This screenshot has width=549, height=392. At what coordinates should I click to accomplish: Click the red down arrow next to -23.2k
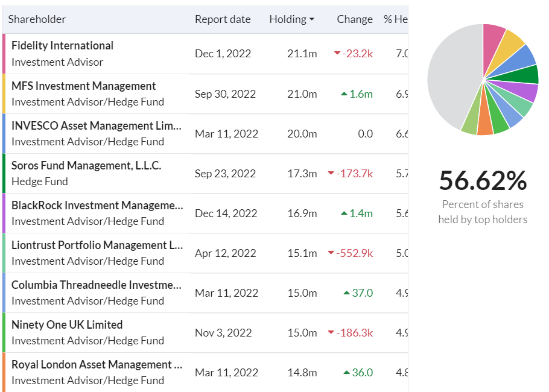coord(337,53)
